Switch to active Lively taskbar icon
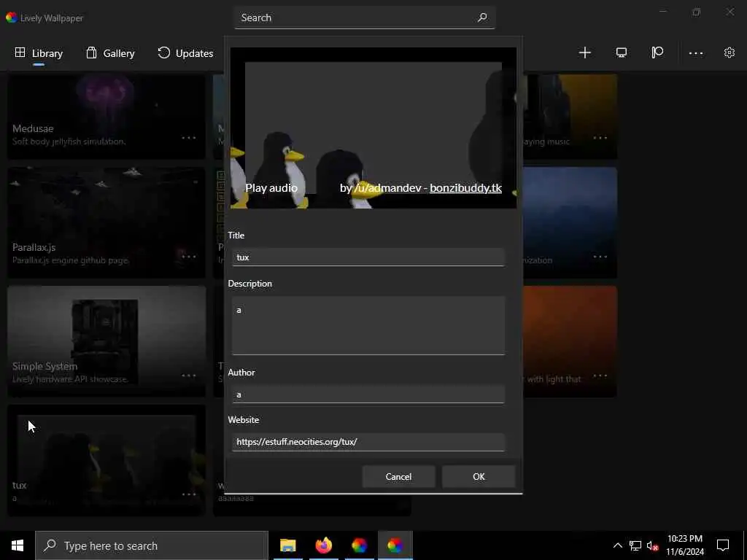Image resolution: width=747 pixels, height=560 pixels. 395,545
